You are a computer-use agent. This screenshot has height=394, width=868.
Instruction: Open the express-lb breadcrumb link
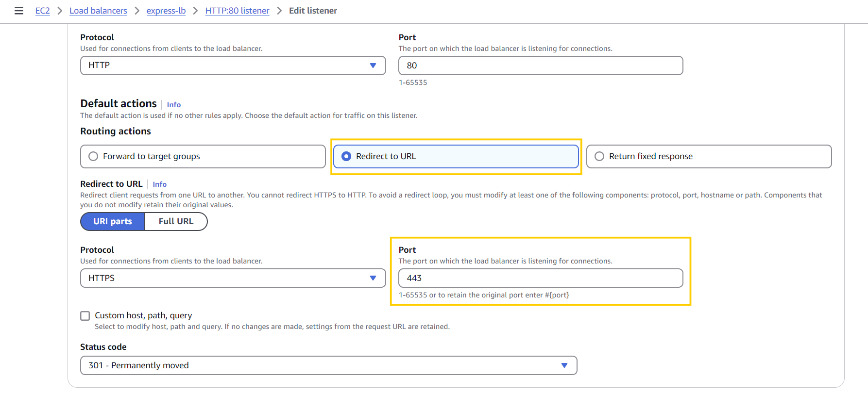(x=166, y=11)
